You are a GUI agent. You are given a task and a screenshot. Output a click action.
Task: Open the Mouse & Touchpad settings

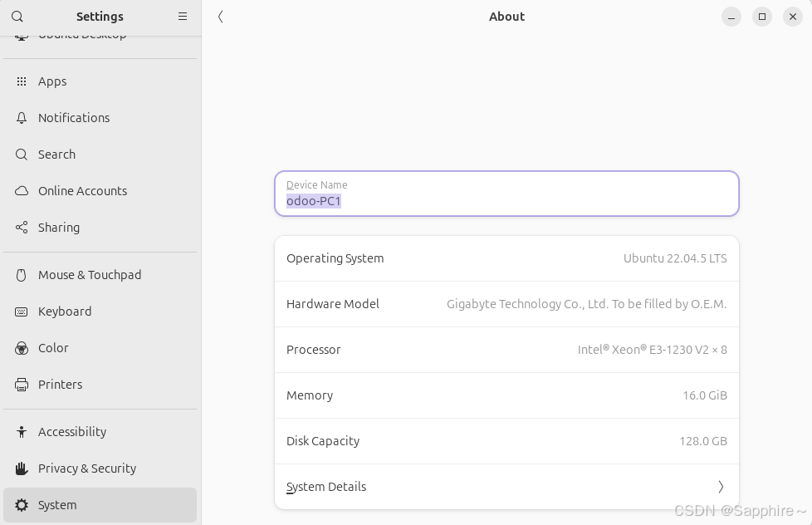click(x=90, y=275)
